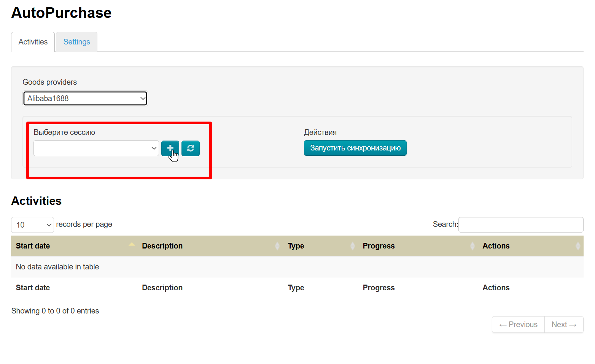The width and height of the screenshot is (595, 364).
Task: Focus the Search input field
Action: (521, 225)
